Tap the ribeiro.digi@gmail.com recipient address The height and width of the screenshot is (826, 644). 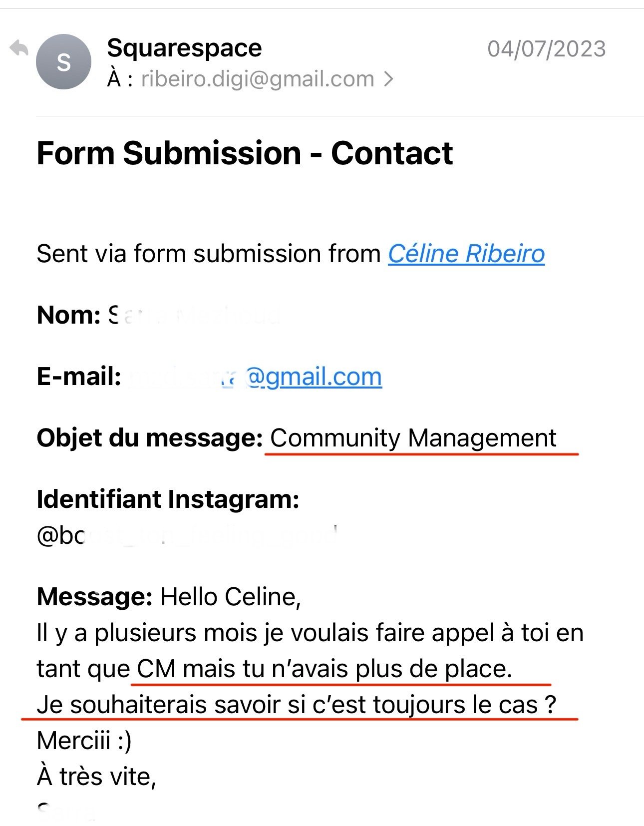click(x=258, y=79)
